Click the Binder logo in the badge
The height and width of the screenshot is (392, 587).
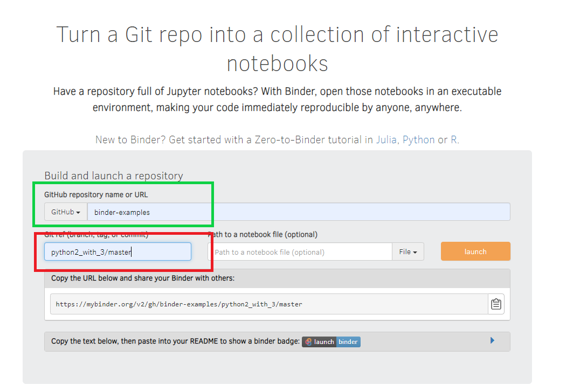click(308, 341)
